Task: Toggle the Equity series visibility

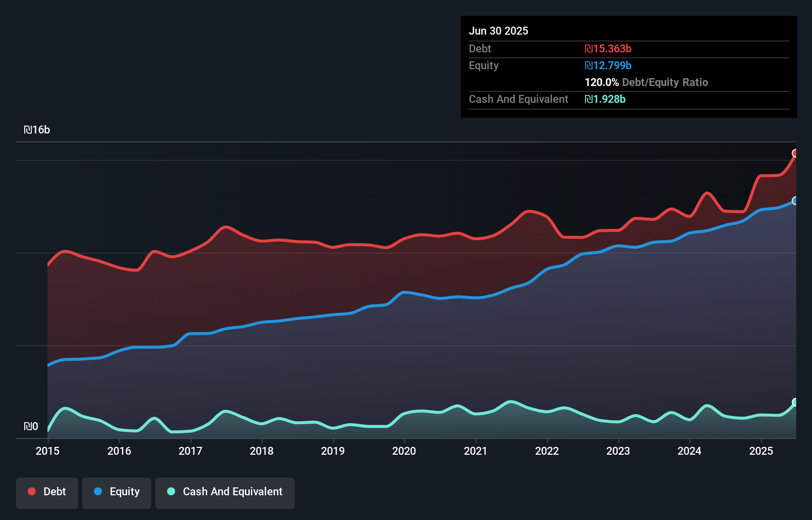Action: (x=116, y=492)
